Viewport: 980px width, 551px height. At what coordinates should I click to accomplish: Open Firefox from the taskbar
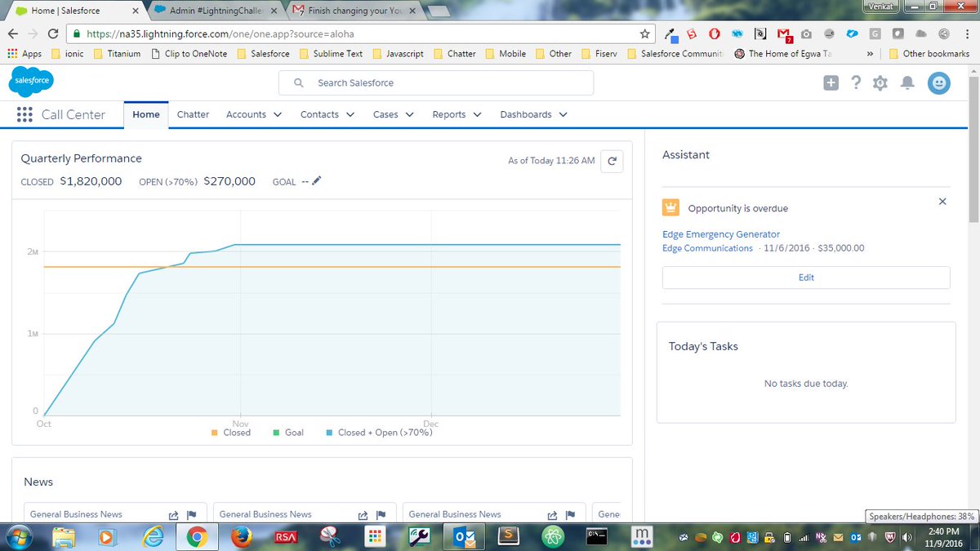[241, 536]
